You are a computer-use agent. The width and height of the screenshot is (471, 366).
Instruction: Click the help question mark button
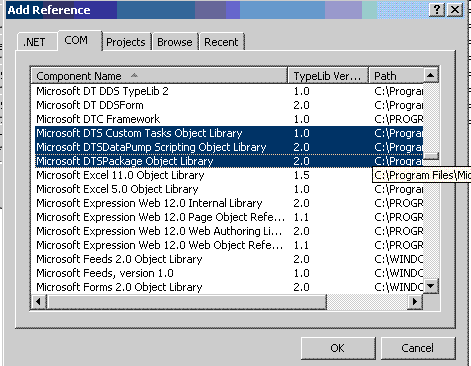click(x=437, y=10)
